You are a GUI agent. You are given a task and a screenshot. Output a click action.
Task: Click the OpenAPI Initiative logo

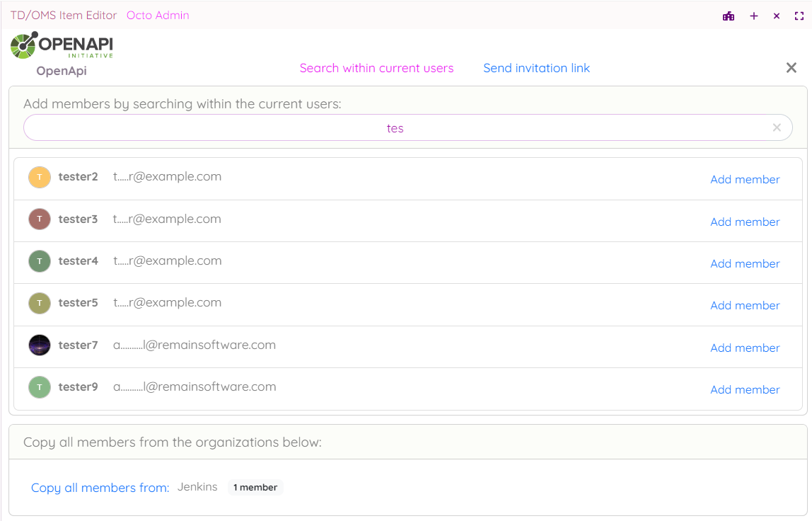(x=62, y=45)
